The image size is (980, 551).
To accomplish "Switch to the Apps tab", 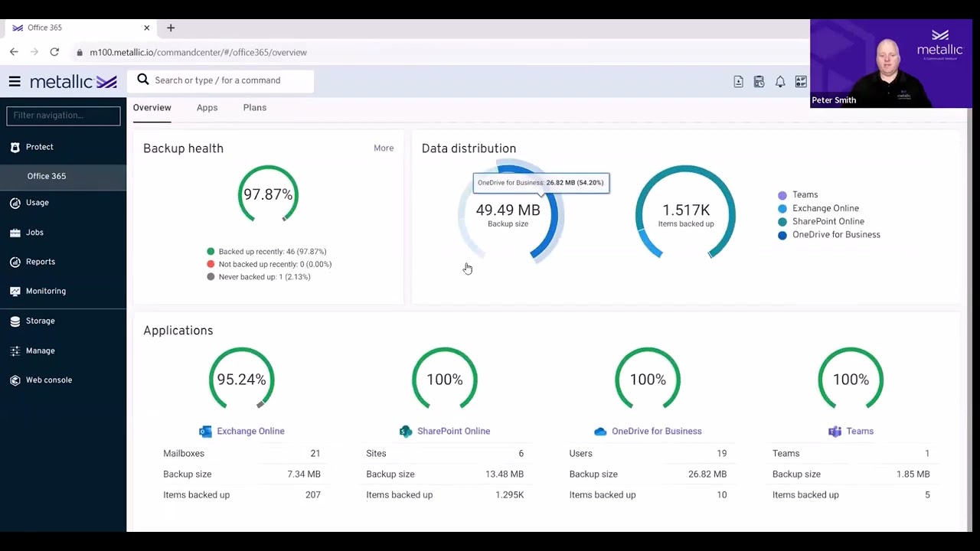I will point(207,108).
